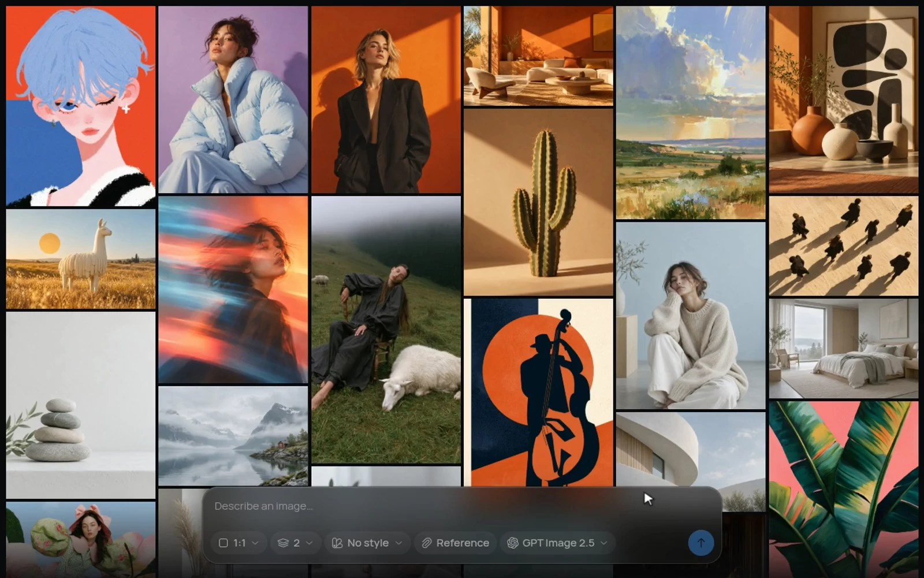Screen dimensions: 924x578
Task: Click the Reference paperclip icon
Action: coord(427,543)
